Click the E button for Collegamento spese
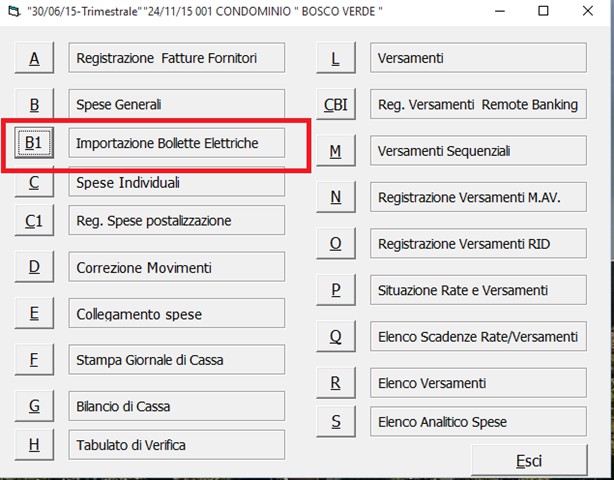Image resolution: width=614 pixels, height=480 pixels. coord(34,313)
